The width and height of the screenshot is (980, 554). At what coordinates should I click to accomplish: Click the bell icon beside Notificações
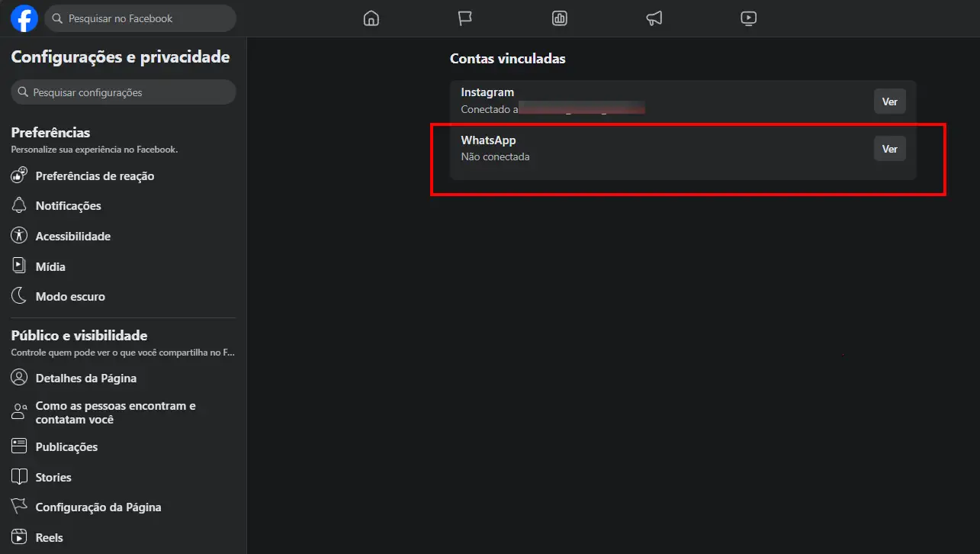click(19, 205)
